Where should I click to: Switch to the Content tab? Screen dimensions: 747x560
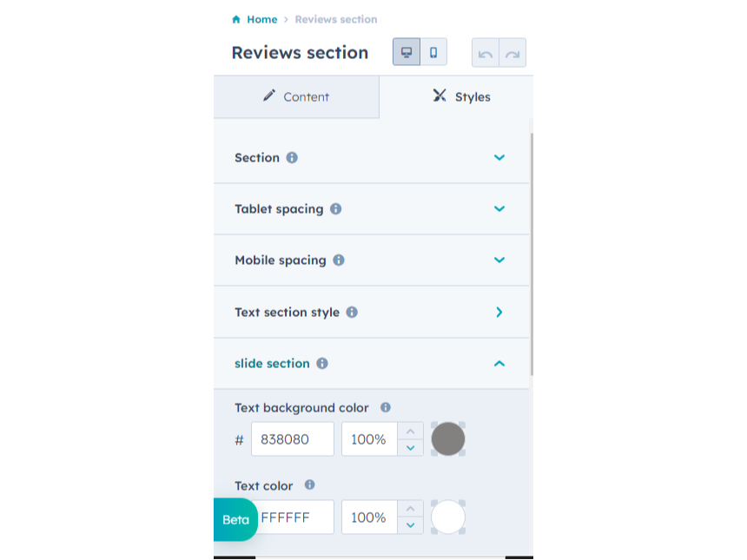[x=296, y=96]
